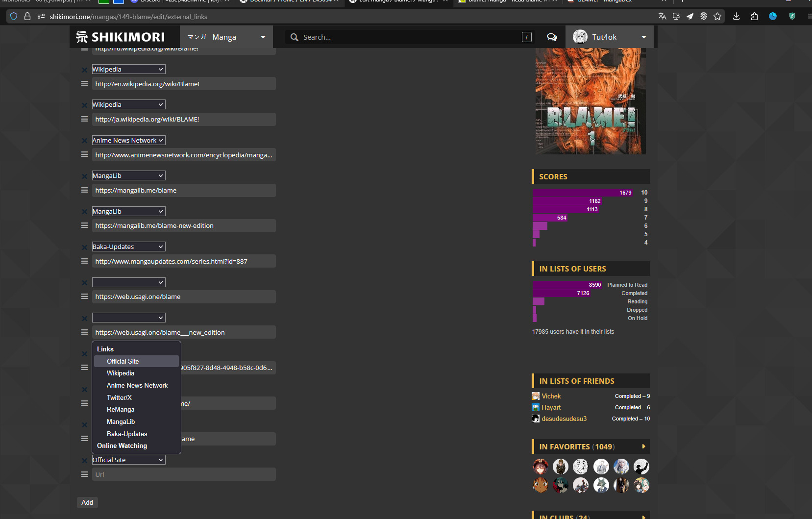Click the BLAME! manga cover image
The width and height of the screenshot is (812, 519).
(590, 101)
